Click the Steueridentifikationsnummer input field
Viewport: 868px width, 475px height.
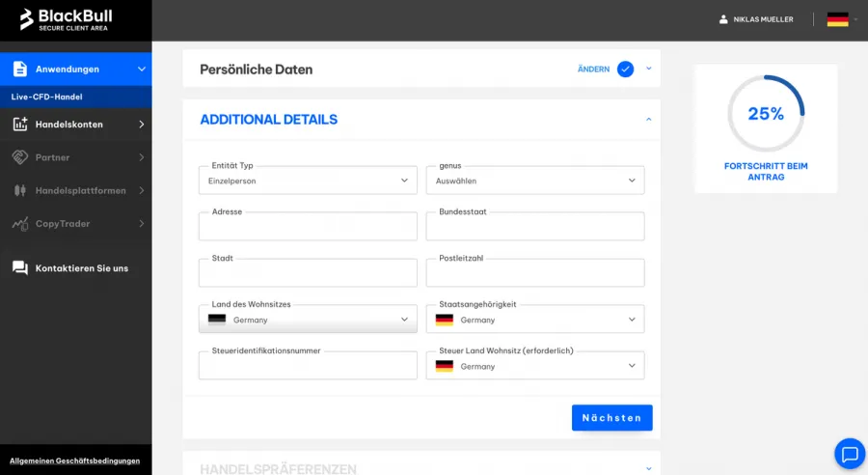point(308,367)
